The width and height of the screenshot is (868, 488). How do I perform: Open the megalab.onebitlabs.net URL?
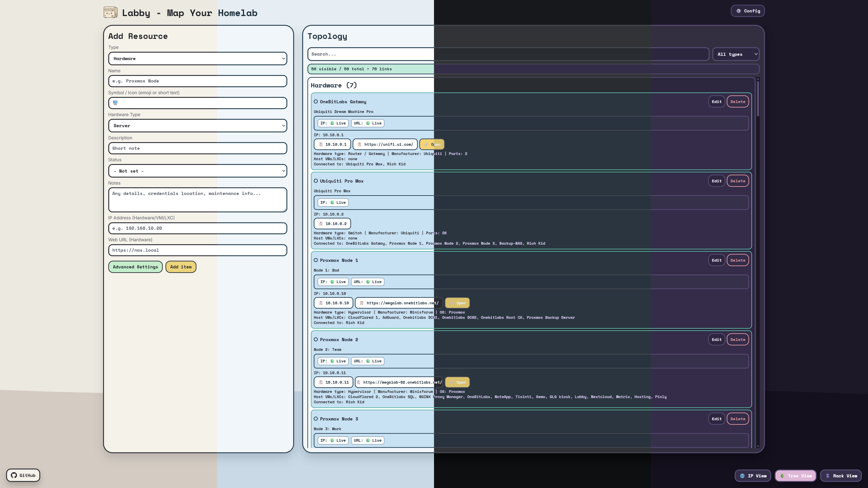457,303
